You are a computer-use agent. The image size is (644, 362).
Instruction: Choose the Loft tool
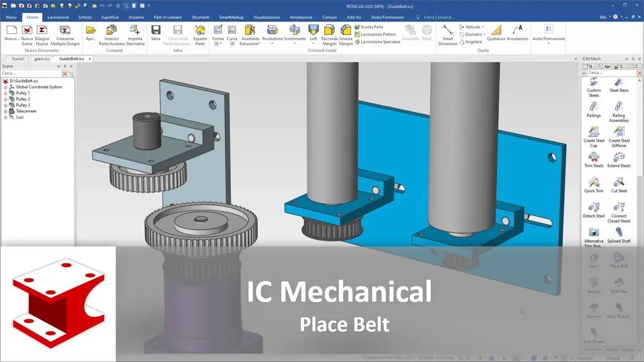click(x=313, y=33)
